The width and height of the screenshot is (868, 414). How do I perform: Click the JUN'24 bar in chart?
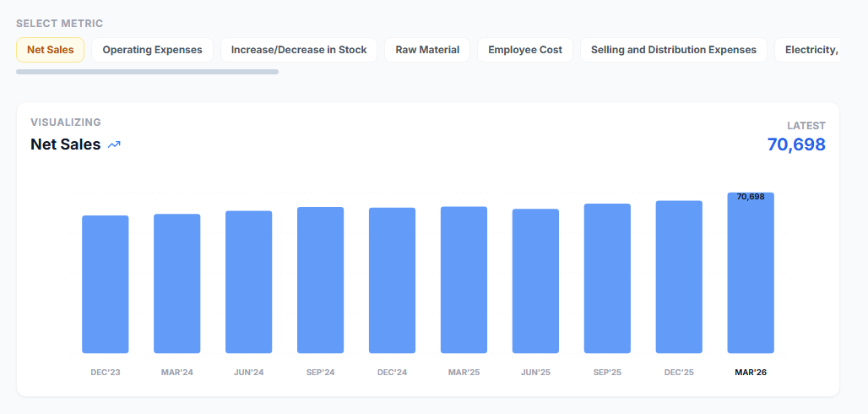tap(248, 282)
